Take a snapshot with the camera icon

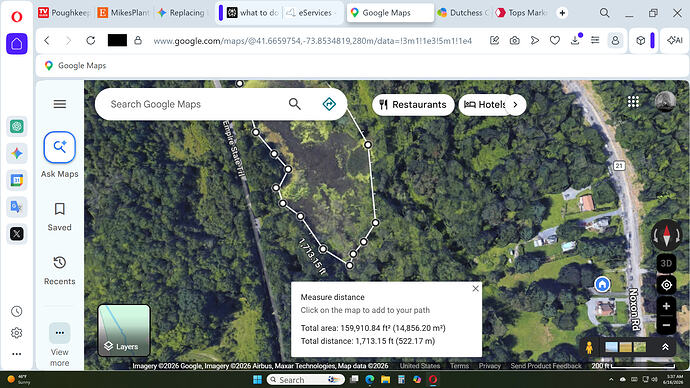click(x=514, y=40)
